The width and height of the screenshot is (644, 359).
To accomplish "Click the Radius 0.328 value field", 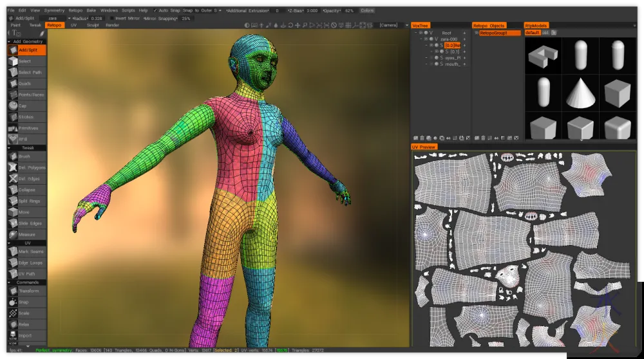I will pyautogui.click(x=97, y=19).
